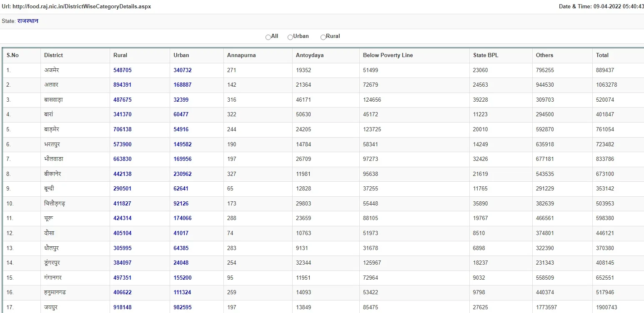Open urban count 41017 for दौसा
The image size is (644, 313).
coord(181,233)
